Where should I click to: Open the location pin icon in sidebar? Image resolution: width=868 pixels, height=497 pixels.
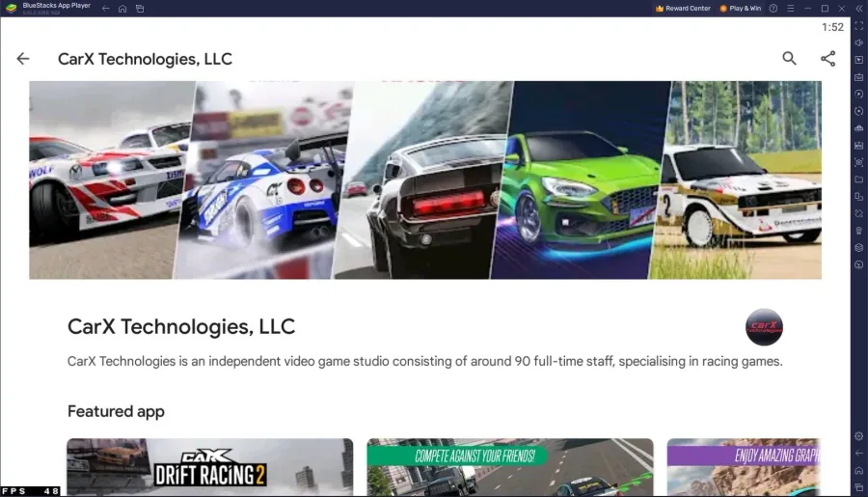click(x=858, y=231)
